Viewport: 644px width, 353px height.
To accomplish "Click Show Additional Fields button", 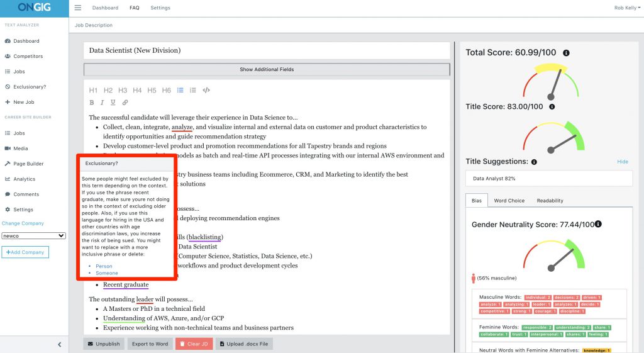I will click(267, 69).
